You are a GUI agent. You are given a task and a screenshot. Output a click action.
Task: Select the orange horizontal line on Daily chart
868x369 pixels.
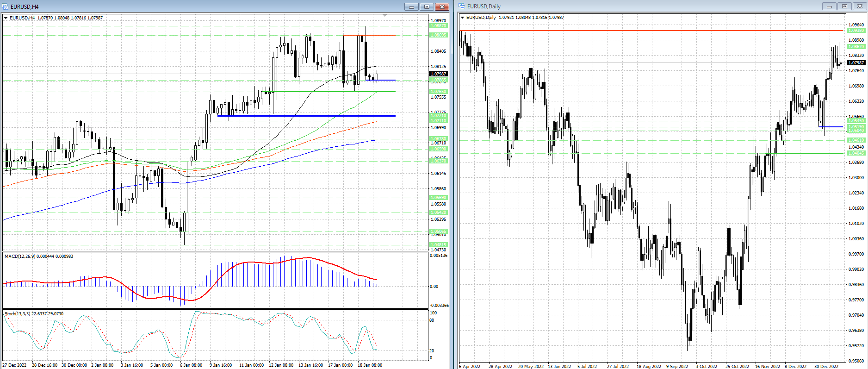648,31
